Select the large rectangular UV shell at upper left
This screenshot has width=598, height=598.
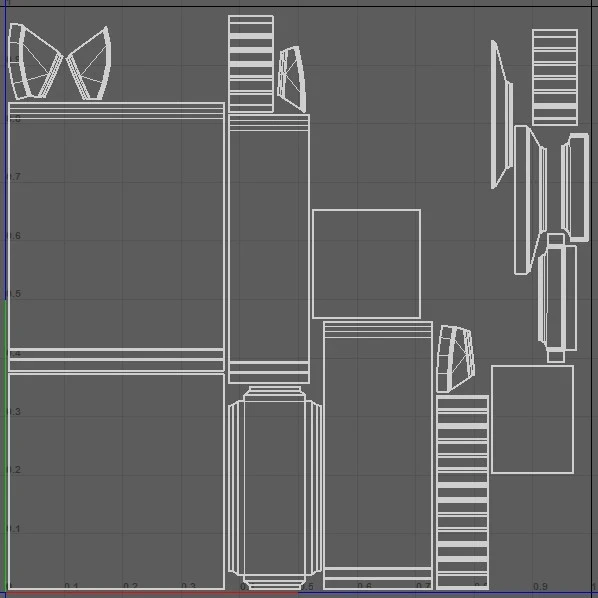pyautogui.click(x=116, y=237)
